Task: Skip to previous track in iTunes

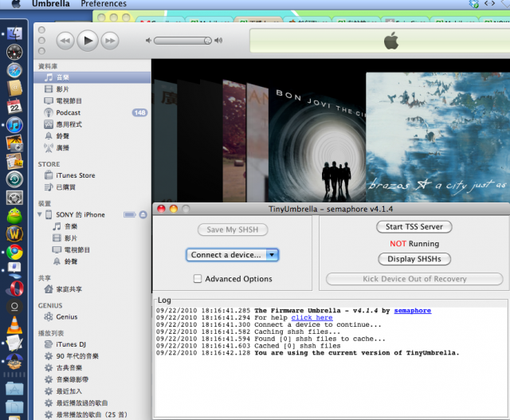Action: click(65, 41)
